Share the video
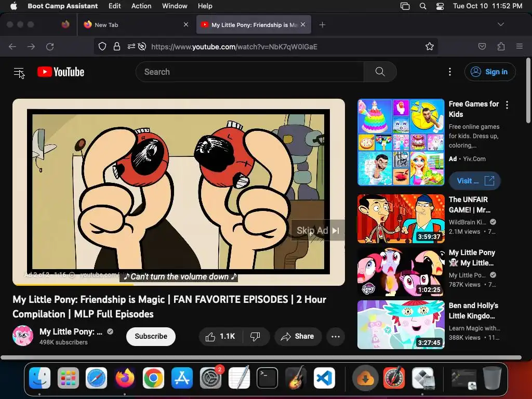Image resolution: width=532 pixels, height=399 pixels. tap(298, 336)
